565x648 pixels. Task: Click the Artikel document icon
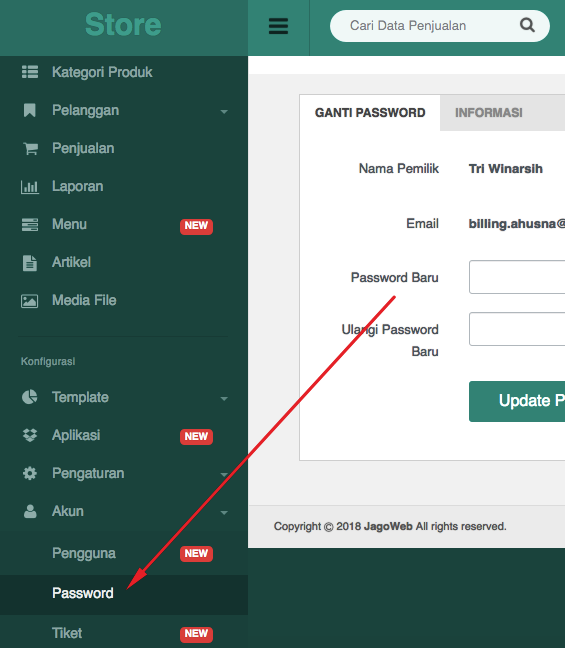[30, 263]
